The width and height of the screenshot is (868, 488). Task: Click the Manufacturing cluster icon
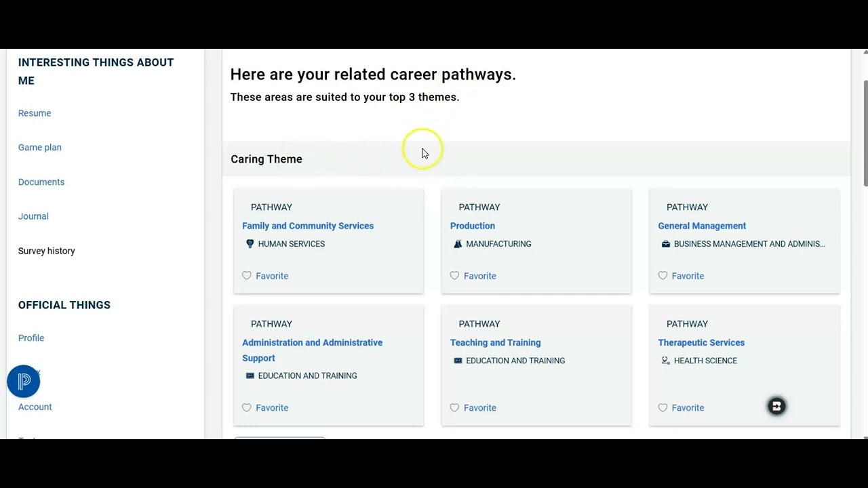[458, 244]
